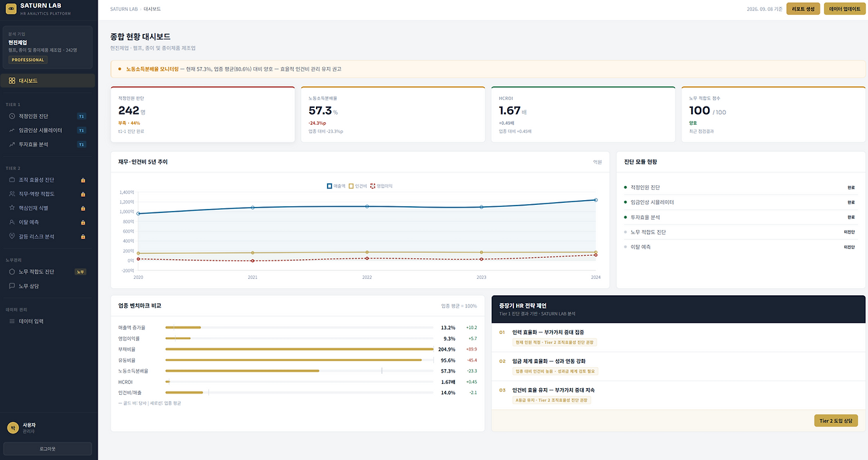The width and height of the screenshot is (868, 460).
Task: Toggle the 인건비 series in chart legend
Action: pyautogui.click(x=358, y=186)
